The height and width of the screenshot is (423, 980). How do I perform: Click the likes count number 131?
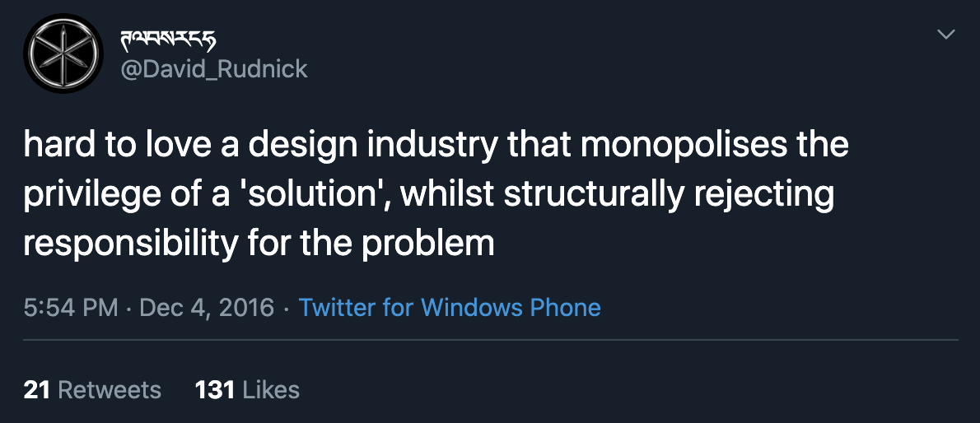pos(215,388)
